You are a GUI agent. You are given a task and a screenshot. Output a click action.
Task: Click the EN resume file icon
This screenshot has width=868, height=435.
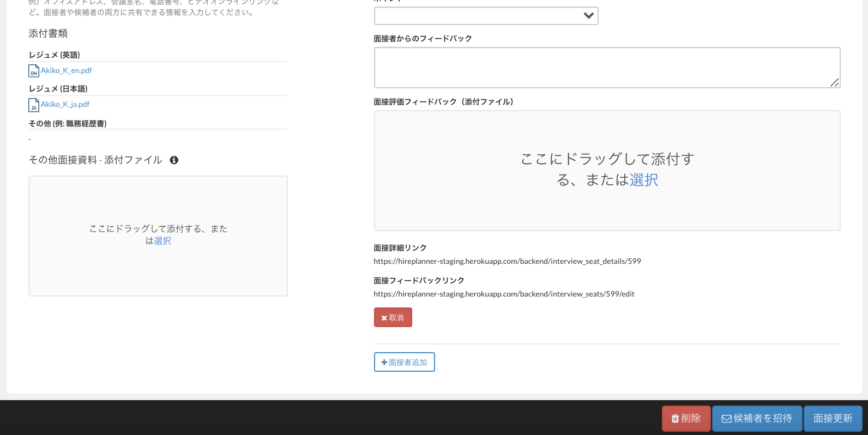33,71
